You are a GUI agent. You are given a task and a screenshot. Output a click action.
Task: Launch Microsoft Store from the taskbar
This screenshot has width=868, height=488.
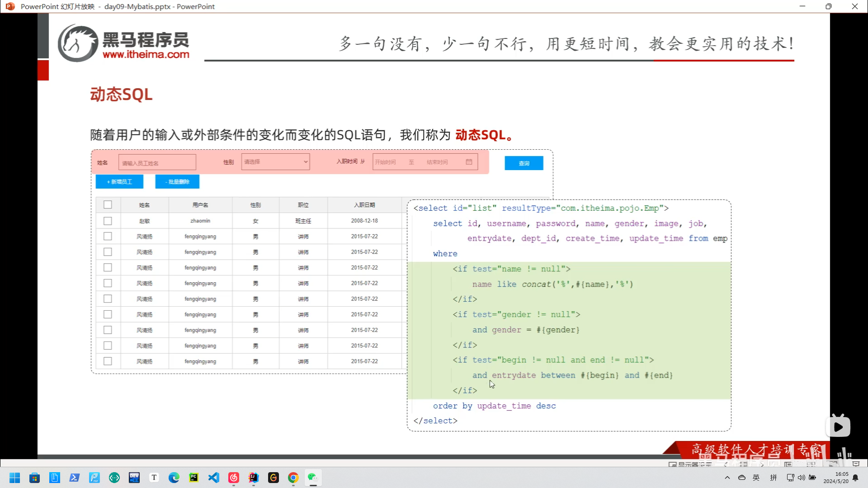35,478
